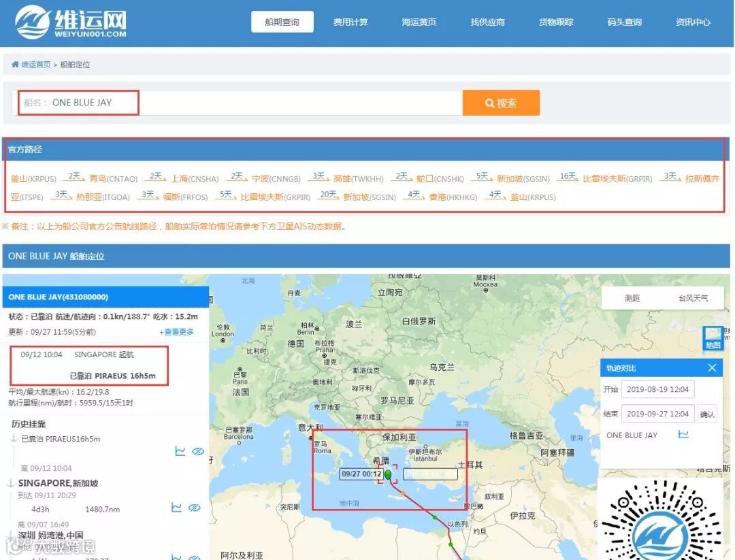Close the 轨迹对比 panel
Viewport: 735px width, 560px height.
[712, 368]
